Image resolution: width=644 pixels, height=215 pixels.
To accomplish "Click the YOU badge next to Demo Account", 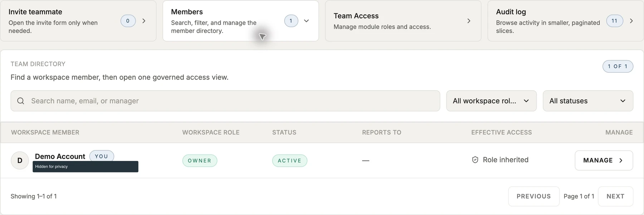I will click(102, 156).
